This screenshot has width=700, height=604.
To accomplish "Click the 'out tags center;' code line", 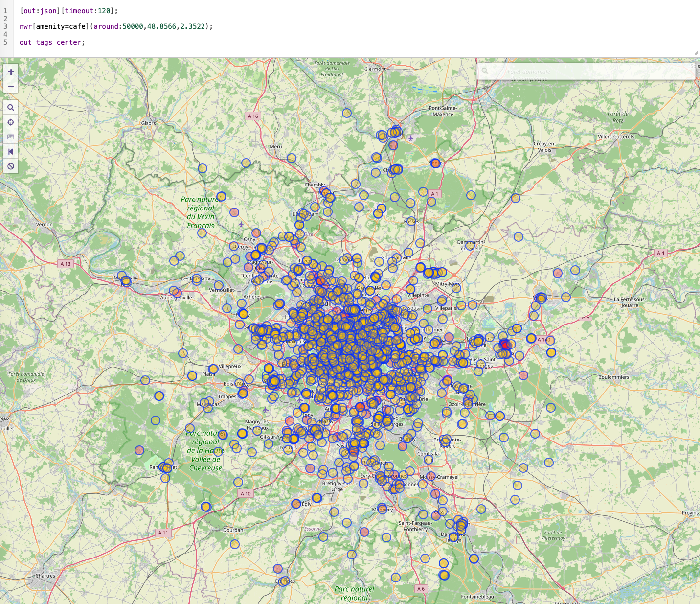I will (x=52, y=42).
